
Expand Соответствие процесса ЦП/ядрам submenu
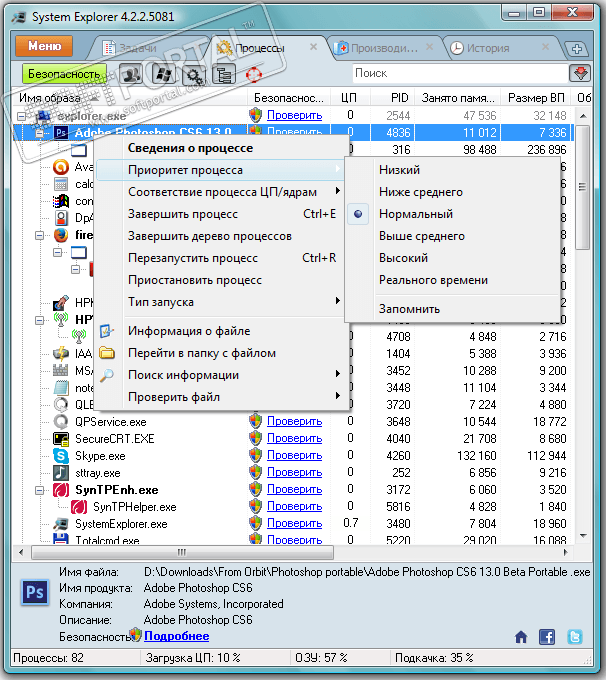point(220,192)
